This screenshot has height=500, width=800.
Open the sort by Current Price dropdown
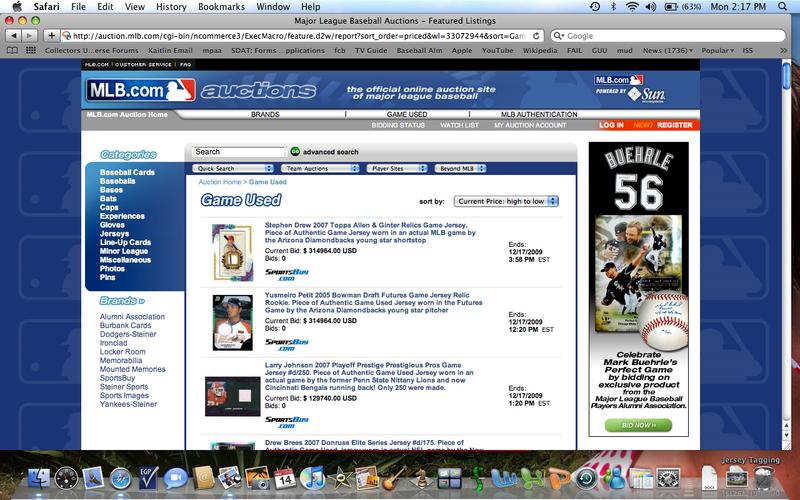pyautogui.click(x=506, y=202)
